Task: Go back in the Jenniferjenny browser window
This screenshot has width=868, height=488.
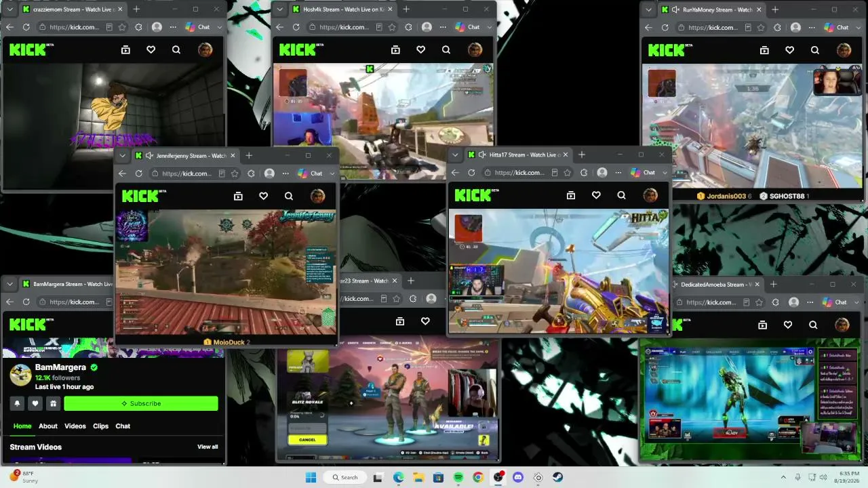Action: (122, 174)
